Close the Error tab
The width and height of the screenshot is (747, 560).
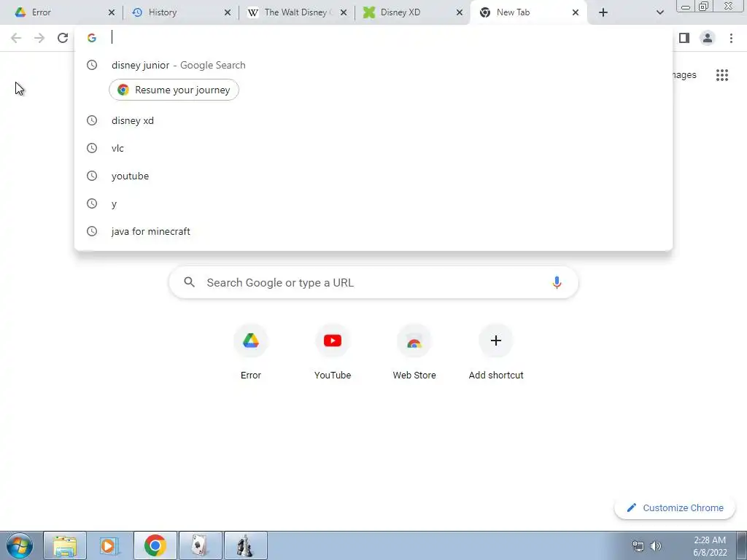pos(112,12)
